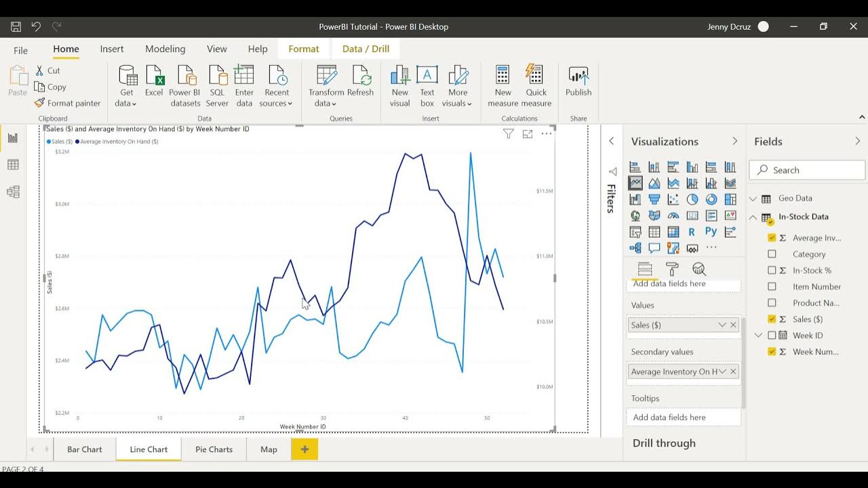Screen dimensions: 868x488
Task: Open the Data / Drill ribbon tab
Action: [366, 49]
